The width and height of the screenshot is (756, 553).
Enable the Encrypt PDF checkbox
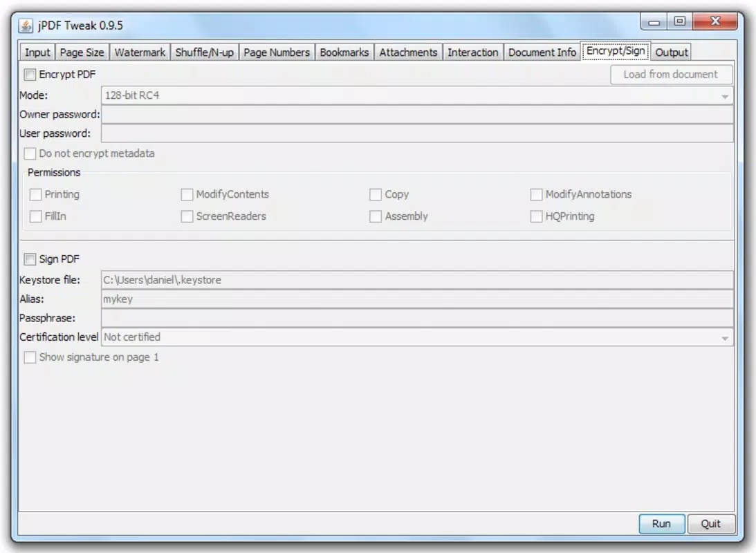[30, 75]
